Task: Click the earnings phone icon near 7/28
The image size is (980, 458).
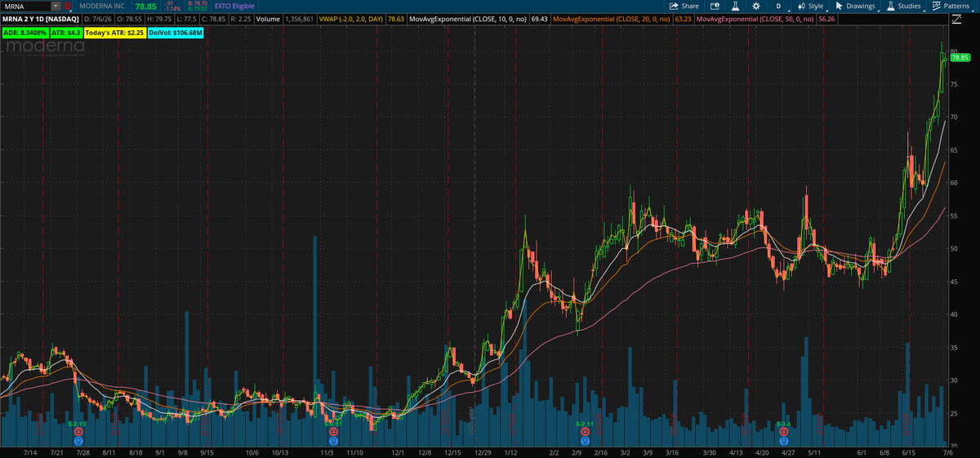Action: (78, 431)
